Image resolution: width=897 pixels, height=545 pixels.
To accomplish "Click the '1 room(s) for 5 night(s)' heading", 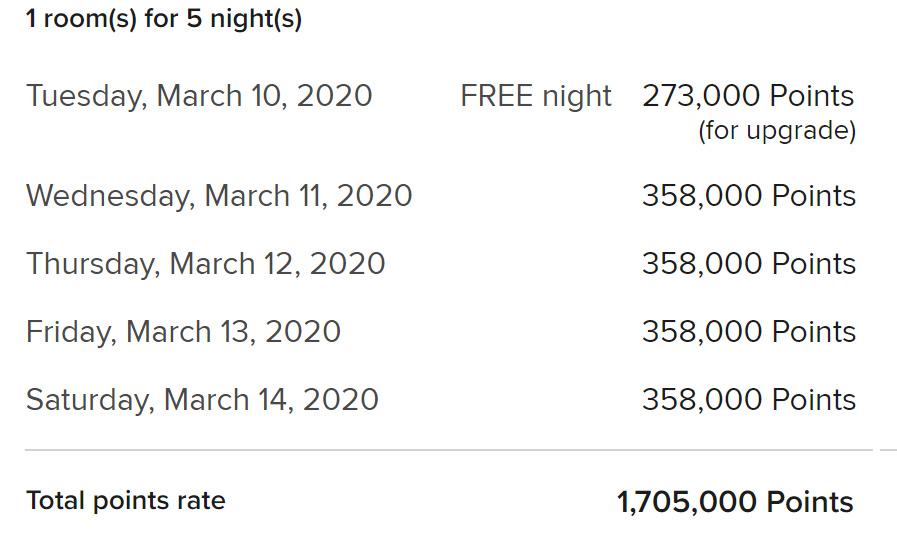I will (x=164, y=19).
